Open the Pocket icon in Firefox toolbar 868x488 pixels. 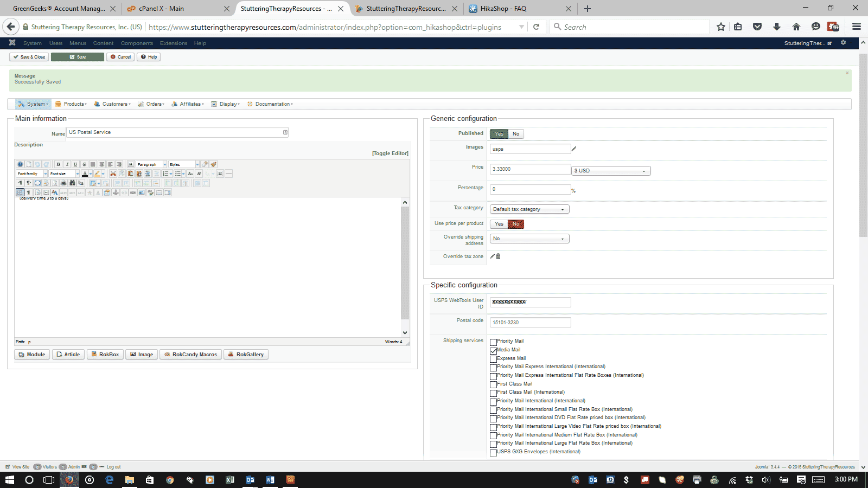click(x=757, y=27)
